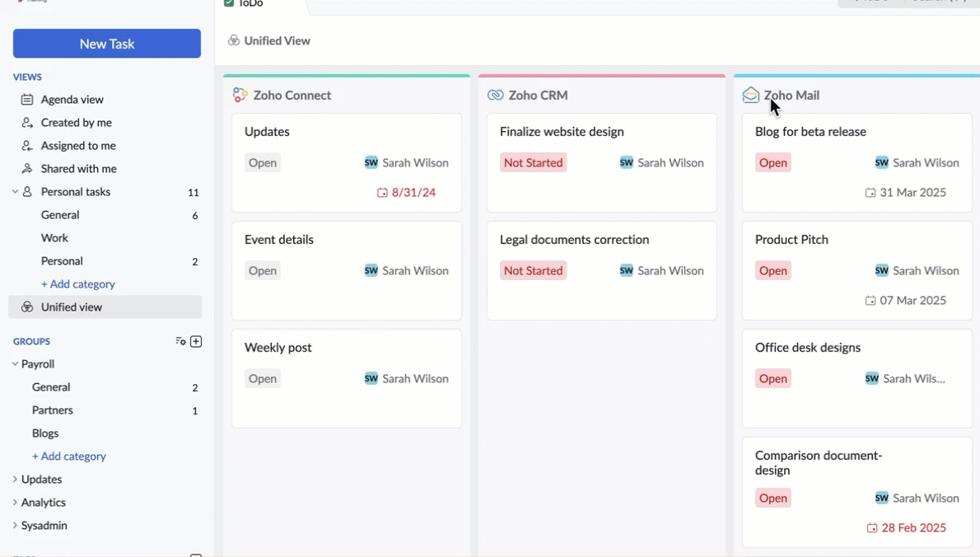Viewport: 980px width, 557px height.
Task: Click the calendar icon beside 8/31/24
Action: coord(382,193)
